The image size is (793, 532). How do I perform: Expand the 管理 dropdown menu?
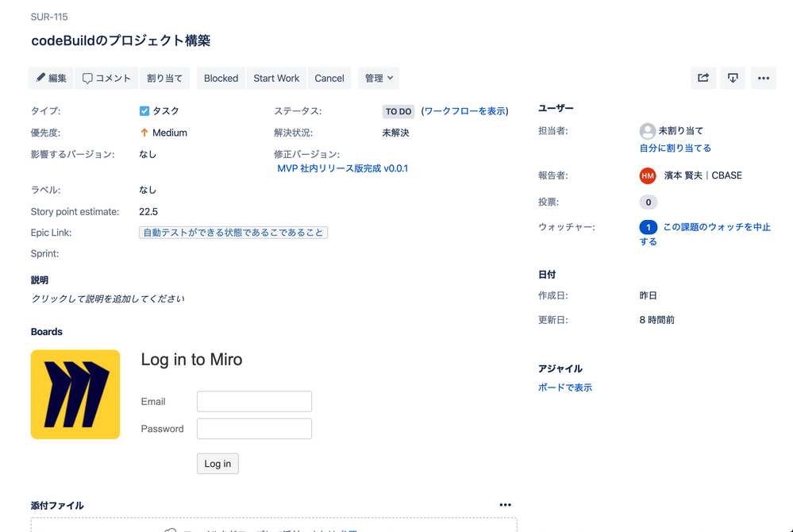click(379, 79)
